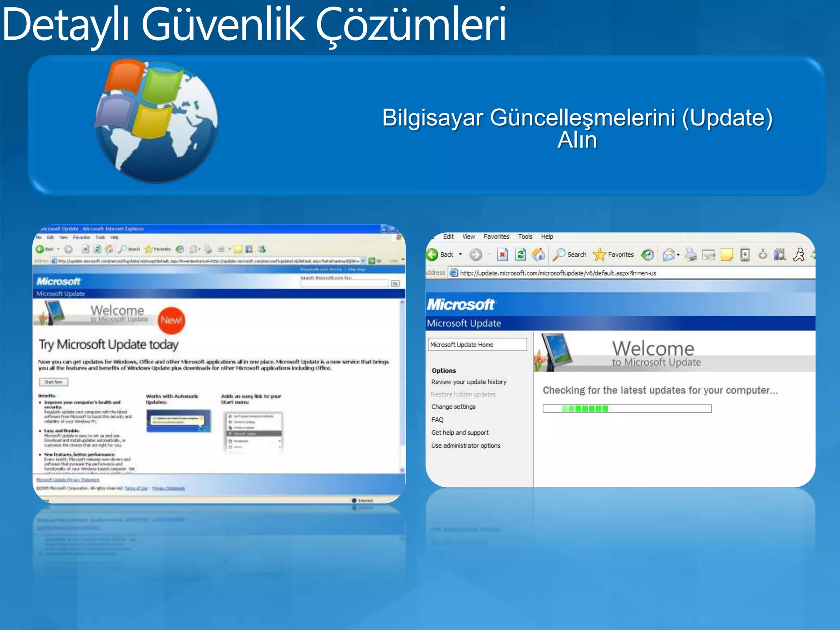
Task: Click the grey Forward arrow in right browser
Action: tap(476, 255)
